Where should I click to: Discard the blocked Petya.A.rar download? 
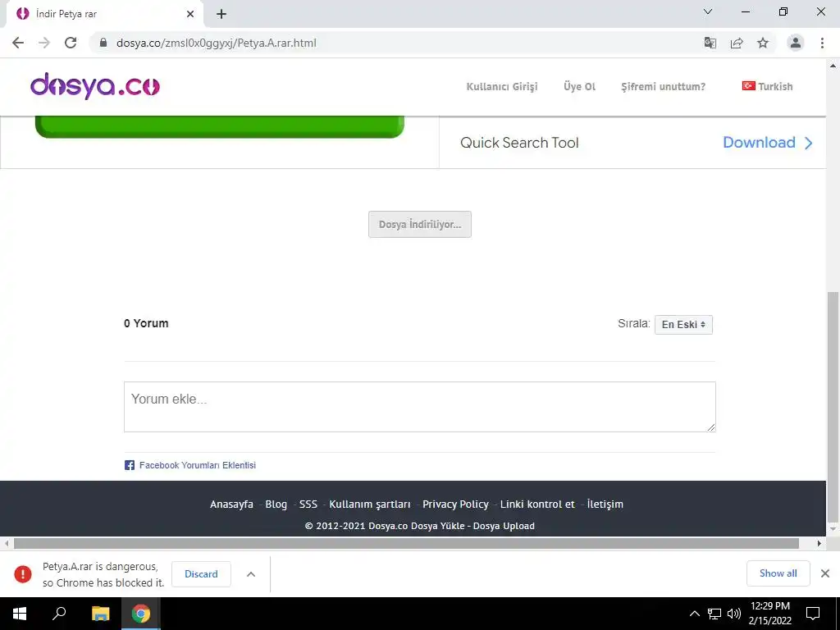[201, 573]
